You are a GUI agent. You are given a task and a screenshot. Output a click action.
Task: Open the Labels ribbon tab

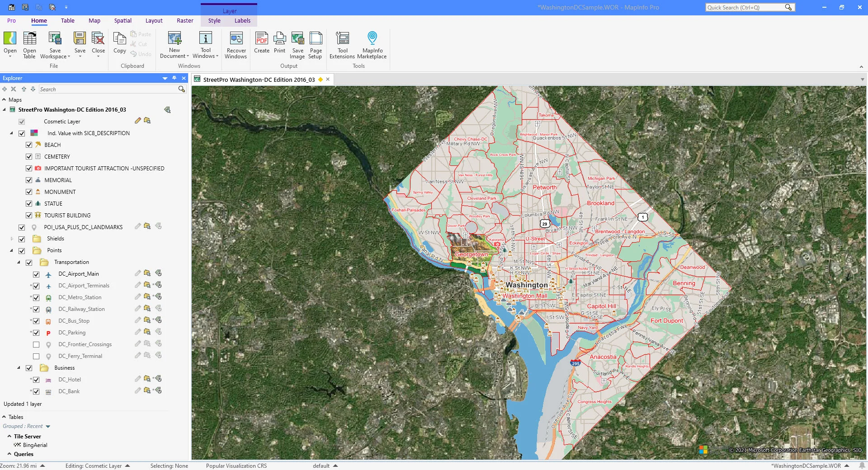point(242,21)
